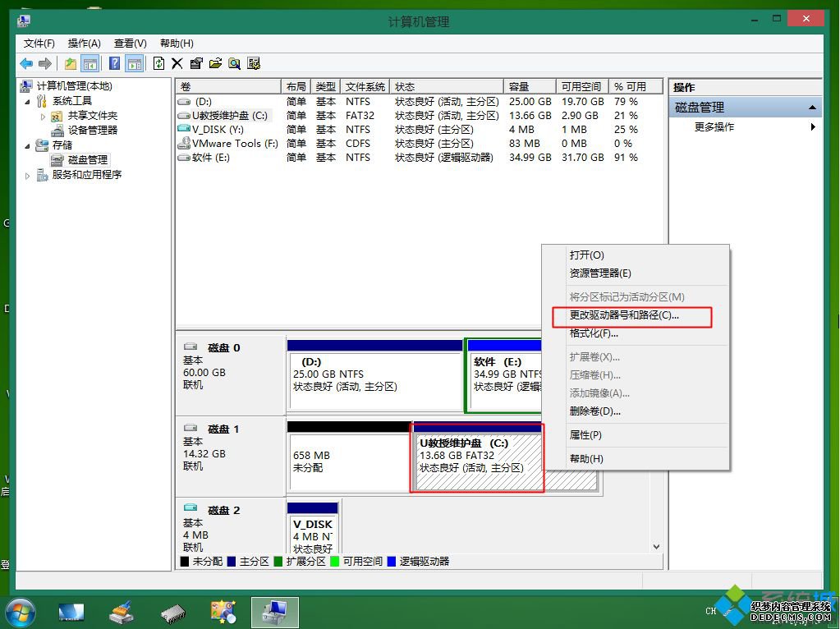Click the Explore magnifier toolbar icon
Screen dimensions: 840x629
[x=234, y=64]
